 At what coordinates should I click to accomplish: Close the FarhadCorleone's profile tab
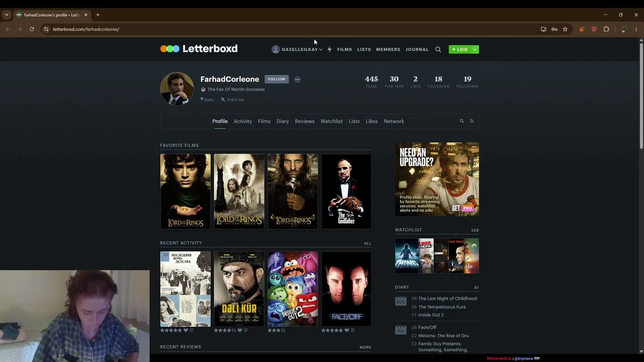86,15
